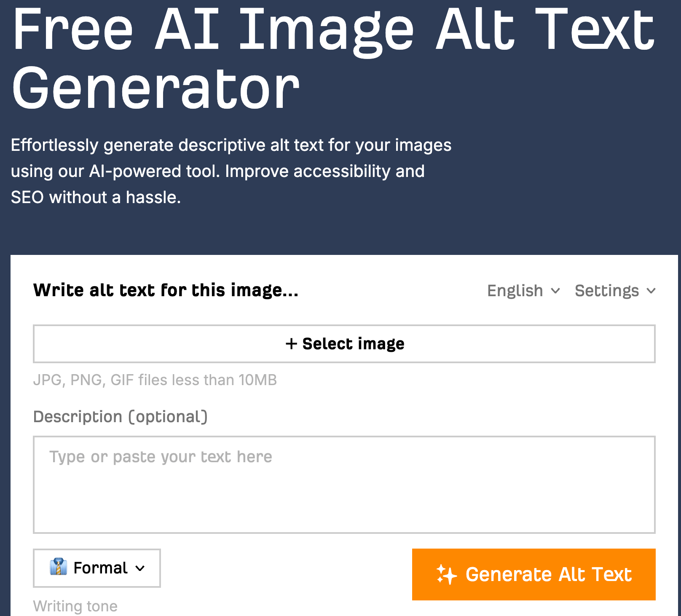The image size is (681, 616).
Task: Click the JPG PNG GIF file hint text
Action: 156,380
